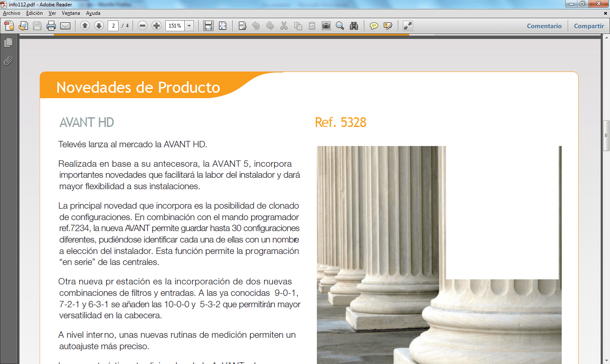Select the highlight text tool
This screenshot has width=610, height=364.
(x=388, y=26)
